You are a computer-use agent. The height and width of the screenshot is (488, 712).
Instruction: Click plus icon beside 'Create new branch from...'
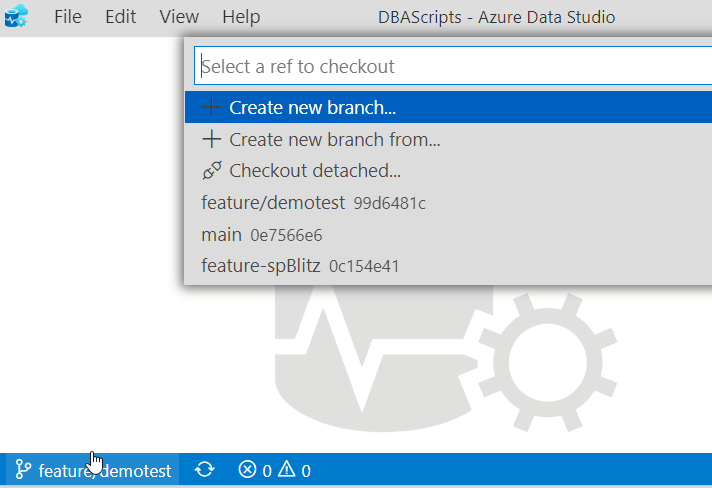pos(211,140)
